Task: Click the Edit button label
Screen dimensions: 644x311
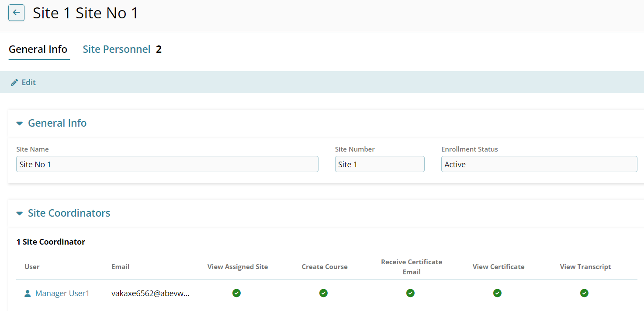Action: (x=29, y=83)
